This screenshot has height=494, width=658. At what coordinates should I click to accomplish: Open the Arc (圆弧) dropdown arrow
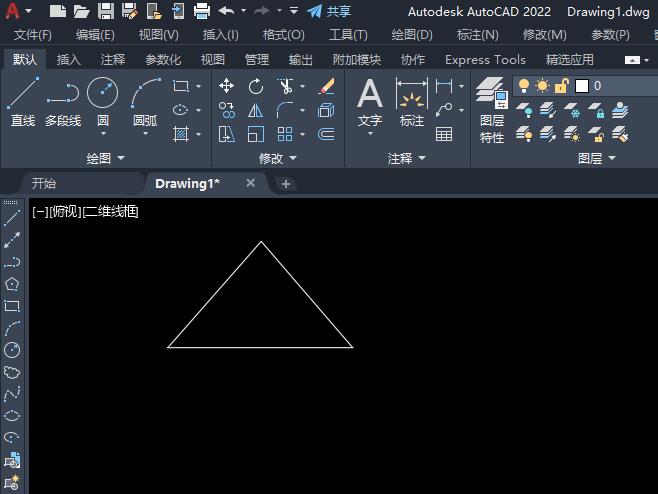click(146, 134)
